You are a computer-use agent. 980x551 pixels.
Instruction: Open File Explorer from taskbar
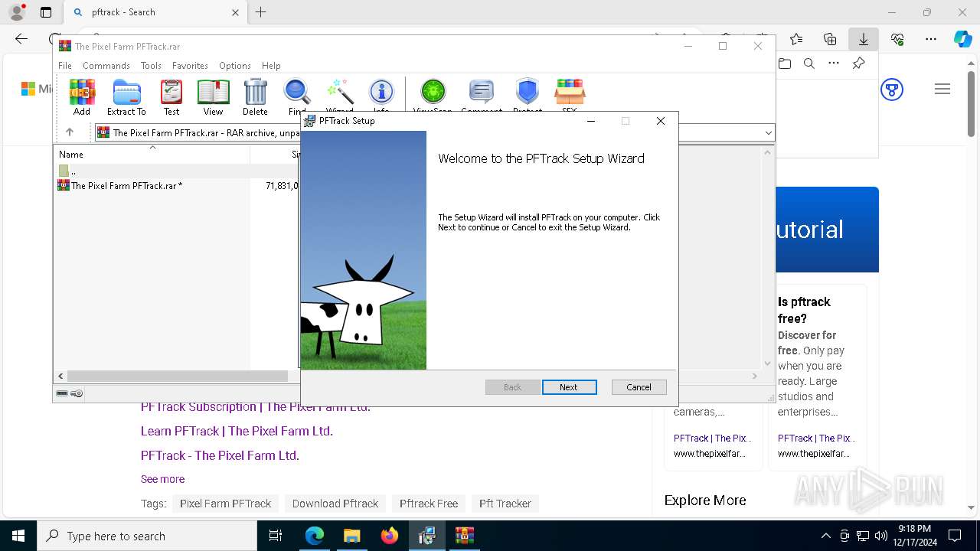(352, 536)
